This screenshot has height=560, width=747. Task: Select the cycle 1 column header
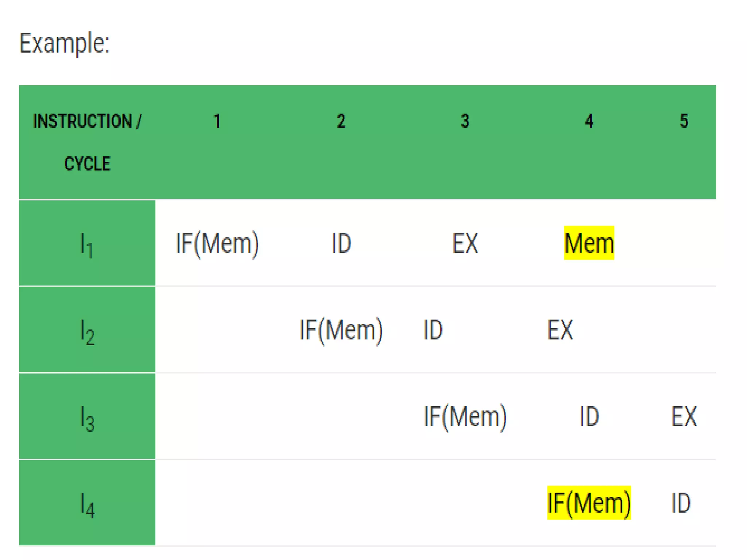tap(217, 121)
